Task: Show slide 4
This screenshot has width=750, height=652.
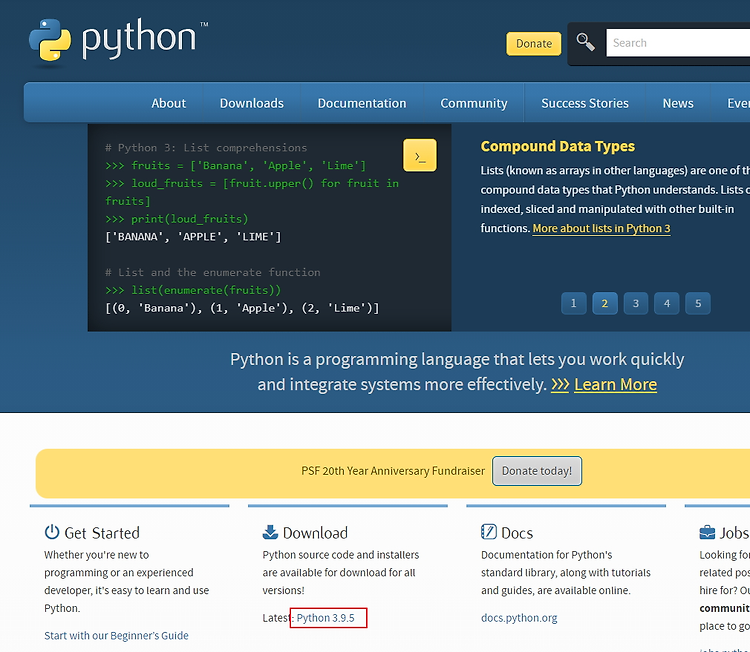Action: click(x=667, y=303)
